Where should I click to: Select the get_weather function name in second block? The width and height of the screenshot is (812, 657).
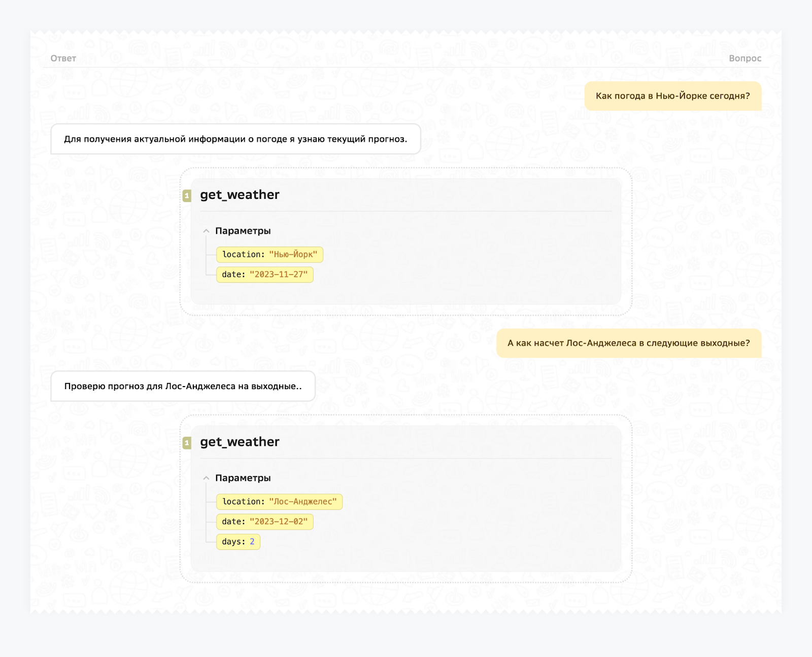click(239, 442)
